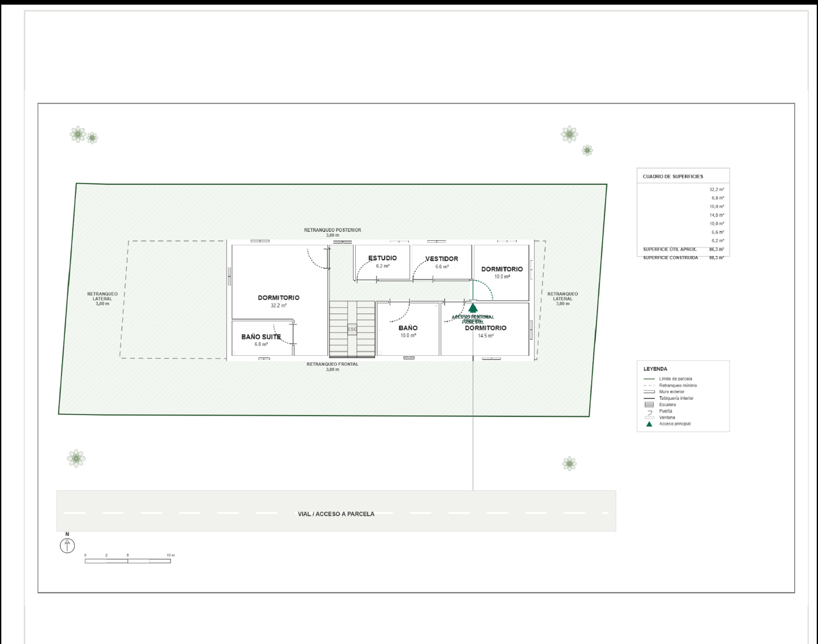This screenshot has width=818, height=644.
Task: Click the Muro exterior legend text
Action: (x=671, y=392)
